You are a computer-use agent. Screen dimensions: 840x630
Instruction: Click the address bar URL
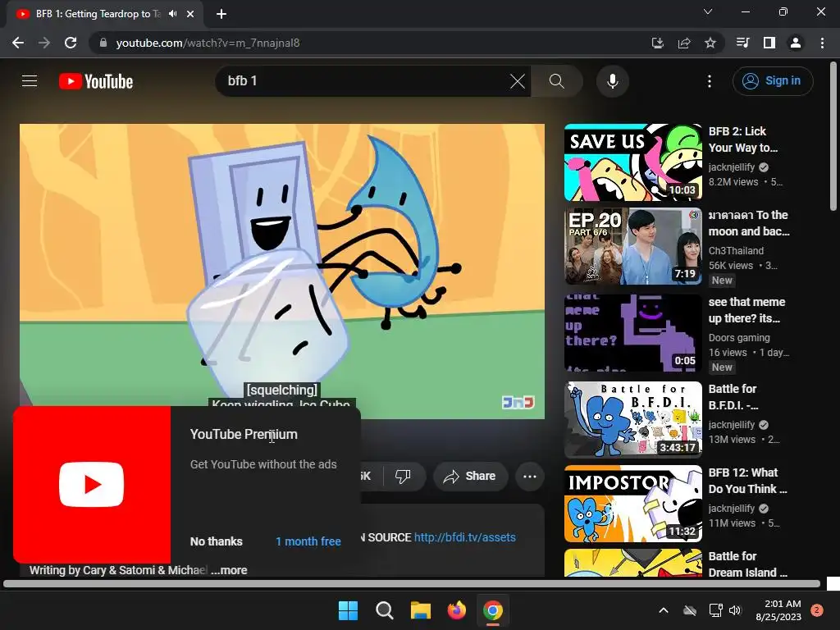tap(208, 43)
